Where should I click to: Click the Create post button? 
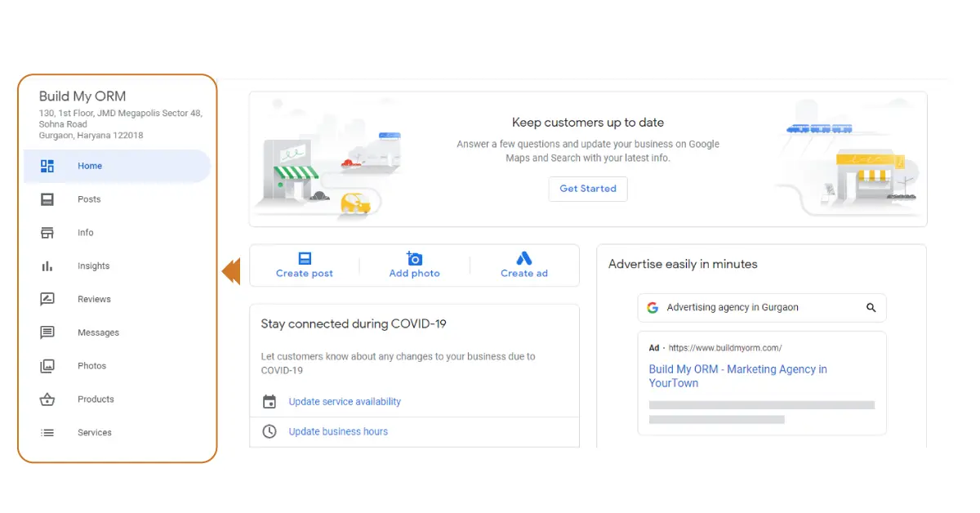coord(305,265)
